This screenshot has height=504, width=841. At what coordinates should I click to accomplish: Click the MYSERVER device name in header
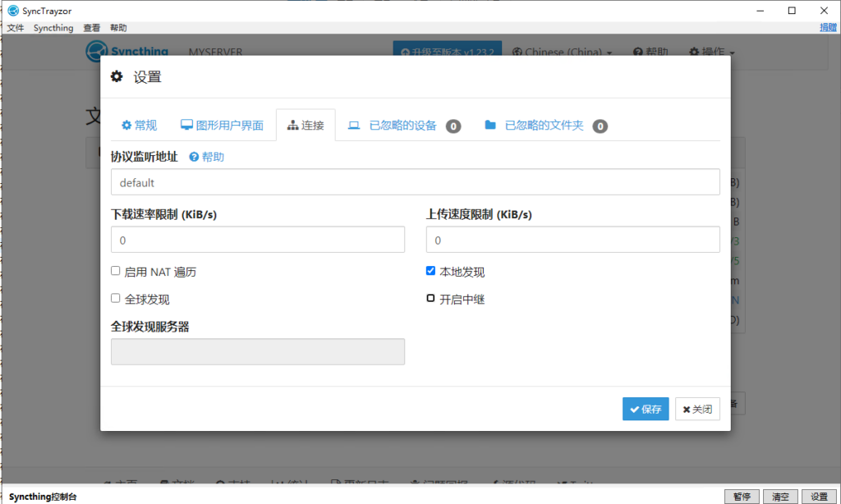tap(216, 52)
